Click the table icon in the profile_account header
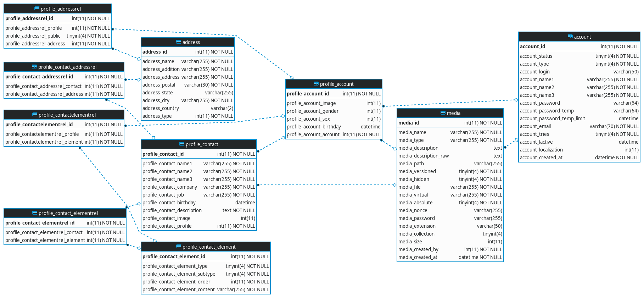 point(316,84)
